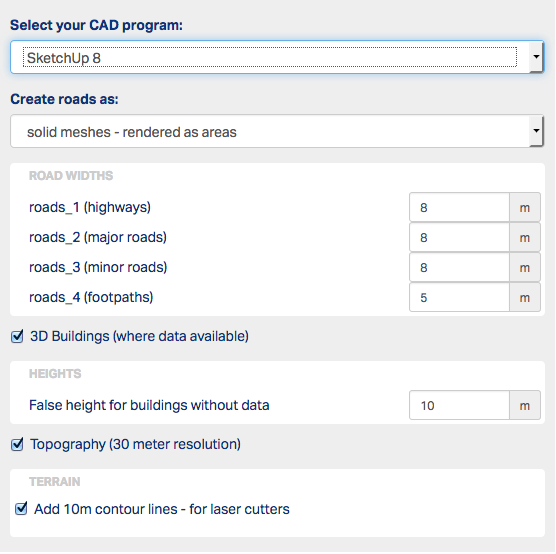
Task: Click the meter unit beside highways width
Action: point(525,207)
